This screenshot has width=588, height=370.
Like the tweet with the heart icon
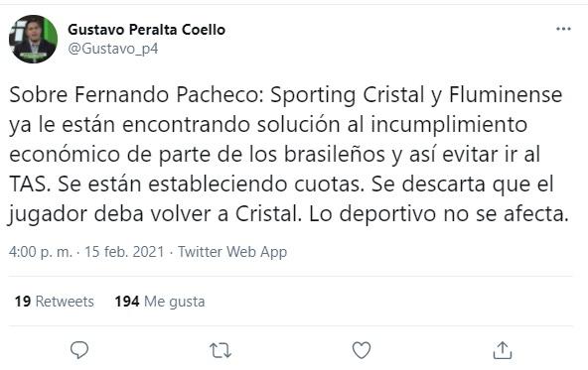pos(362,350)
